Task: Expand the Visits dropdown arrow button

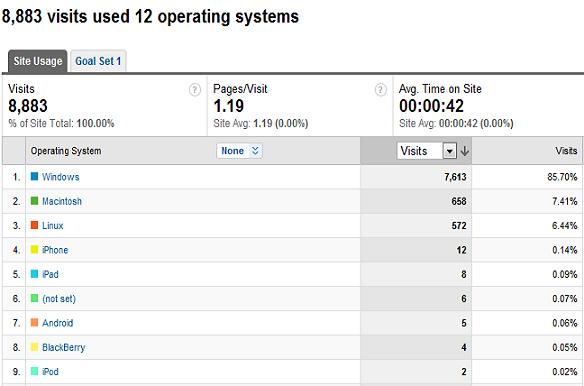Action: pyautogui.click(x=450, y=151)
